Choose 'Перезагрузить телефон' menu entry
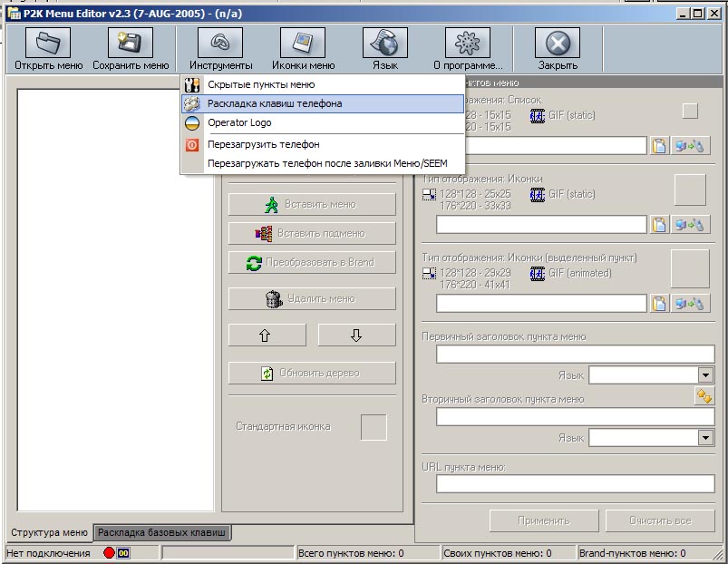The image size is (728, 564). 323,144
